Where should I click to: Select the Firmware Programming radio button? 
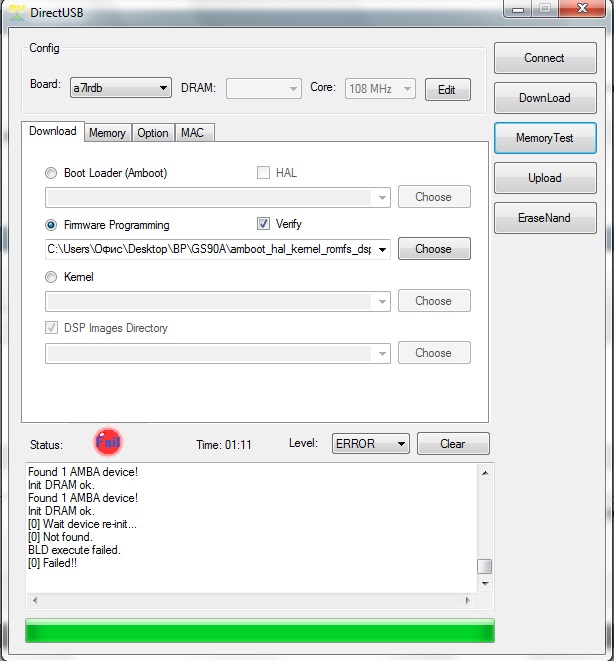tap(51, 225)
